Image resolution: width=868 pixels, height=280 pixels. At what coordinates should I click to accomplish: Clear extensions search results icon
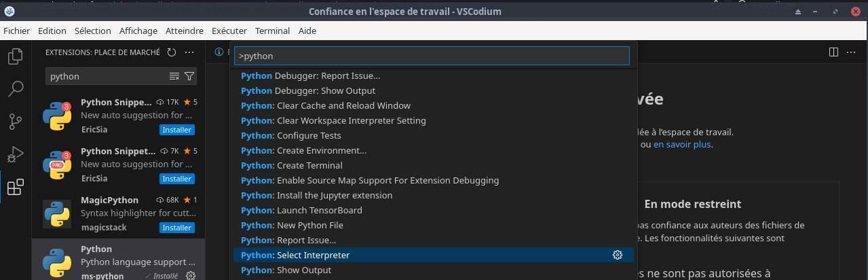[x=174, y=76]
